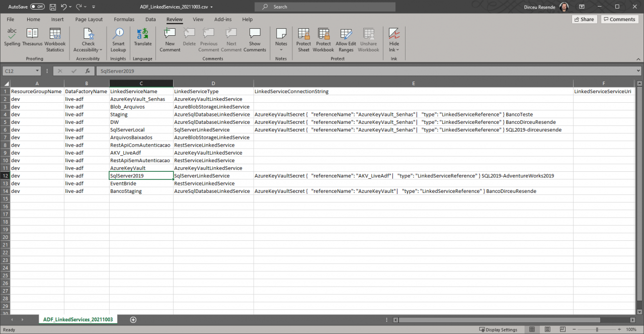Toggle Show Comments pane
The width and height of the screenshot is (644, 334).
(x=255, y=40)
